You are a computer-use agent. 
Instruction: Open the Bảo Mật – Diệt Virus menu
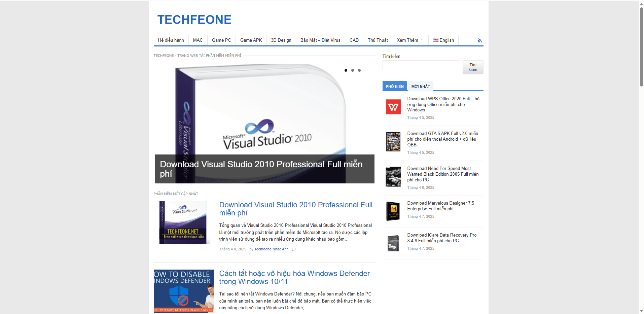[x=320, y=40]
